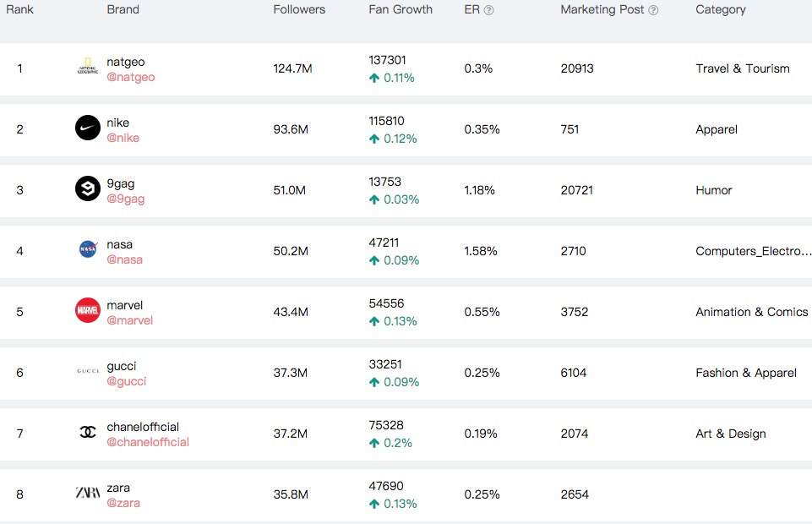Select the marvel brand name
Viewport: 812px width, 524px height.
[124, 305]
